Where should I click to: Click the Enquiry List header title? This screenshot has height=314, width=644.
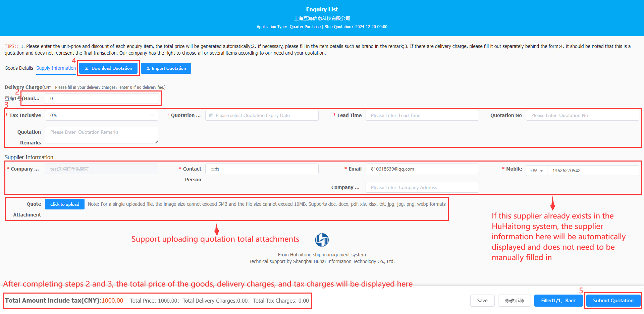point(322,9)
